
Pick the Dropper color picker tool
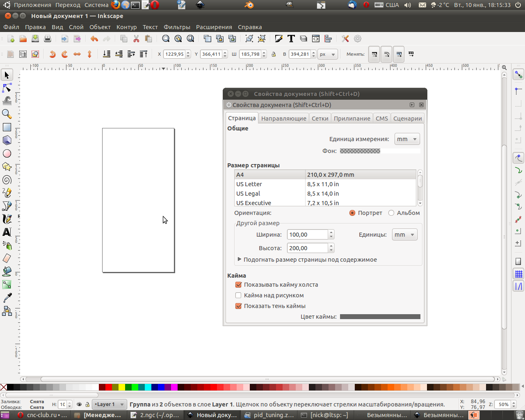tap(7, 298)
